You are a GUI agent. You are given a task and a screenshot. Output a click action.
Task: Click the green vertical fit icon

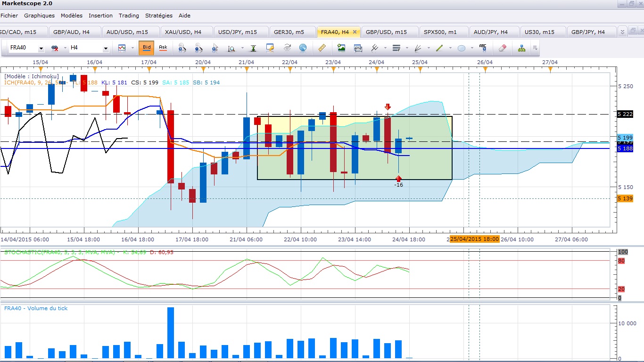click(254, 48)
